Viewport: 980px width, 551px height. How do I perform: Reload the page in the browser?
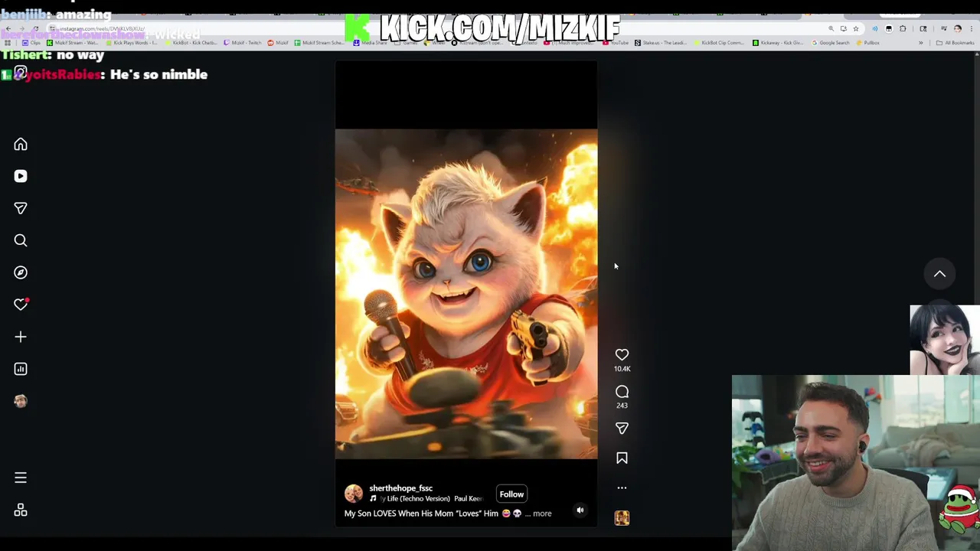(35, 28)
